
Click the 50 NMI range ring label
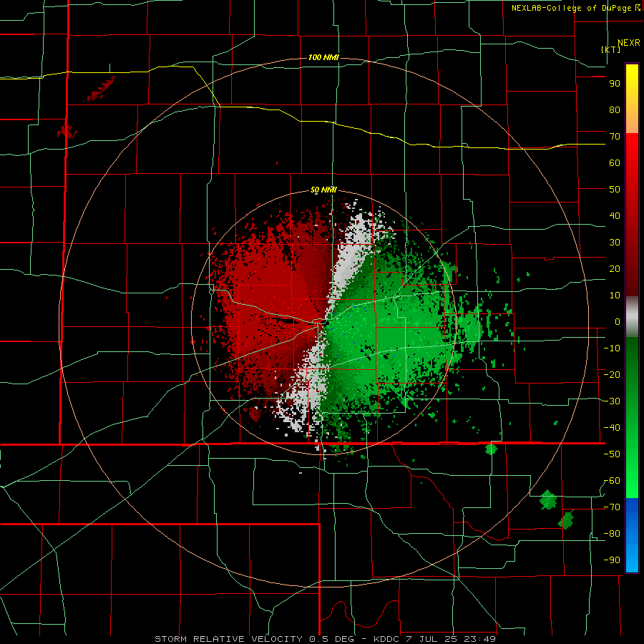pyautogui.click(x=323, y=190)
